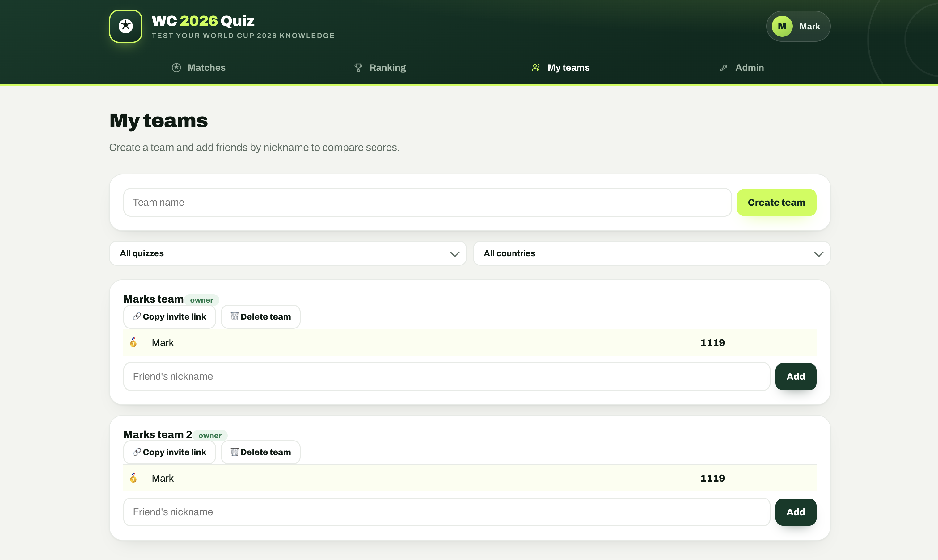
Task: Focus Friend's nickname field in Marks team 2
Action: [x=447, y=512]
